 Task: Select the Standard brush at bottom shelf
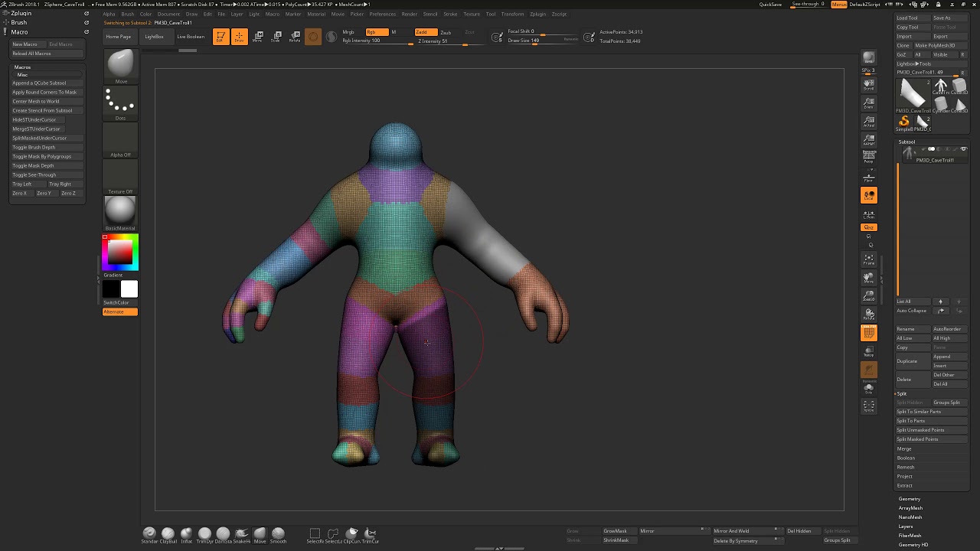coord(149,535)
